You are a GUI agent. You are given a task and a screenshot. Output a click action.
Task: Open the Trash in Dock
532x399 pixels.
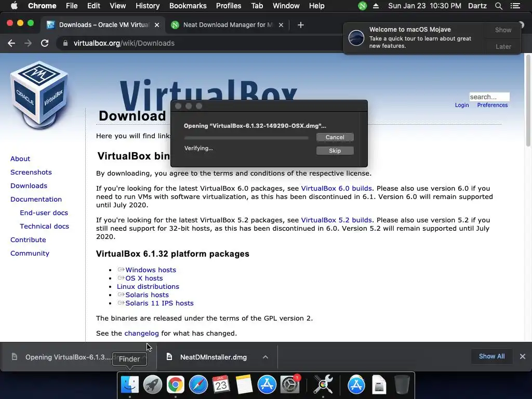402,384
